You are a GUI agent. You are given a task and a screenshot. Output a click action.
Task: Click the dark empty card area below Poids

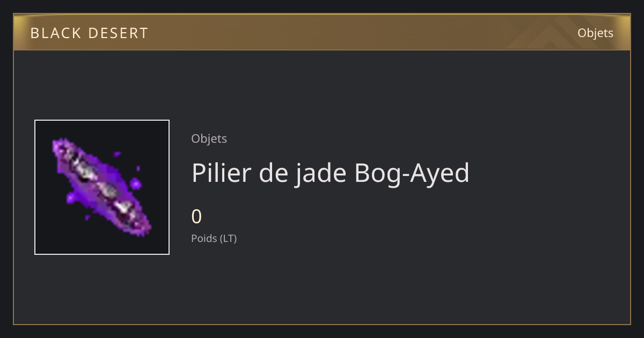376,284
